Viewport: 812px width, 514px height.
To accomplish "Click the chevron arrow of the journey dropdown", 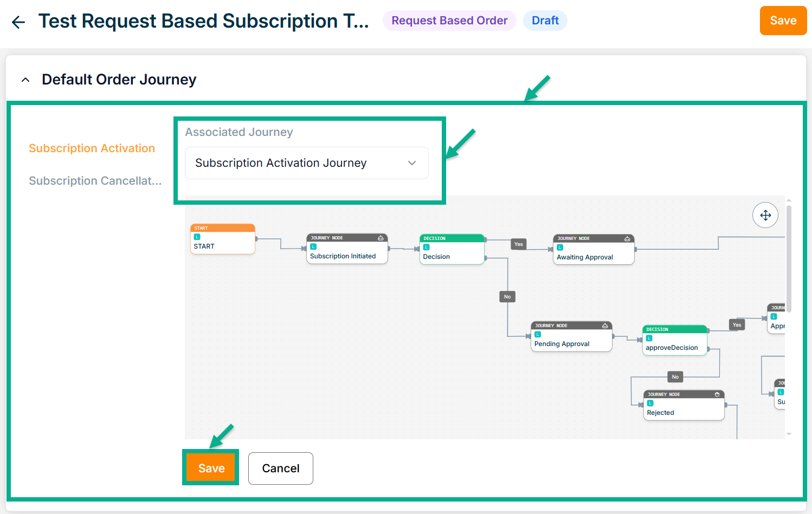I will (x=412, y=163).
